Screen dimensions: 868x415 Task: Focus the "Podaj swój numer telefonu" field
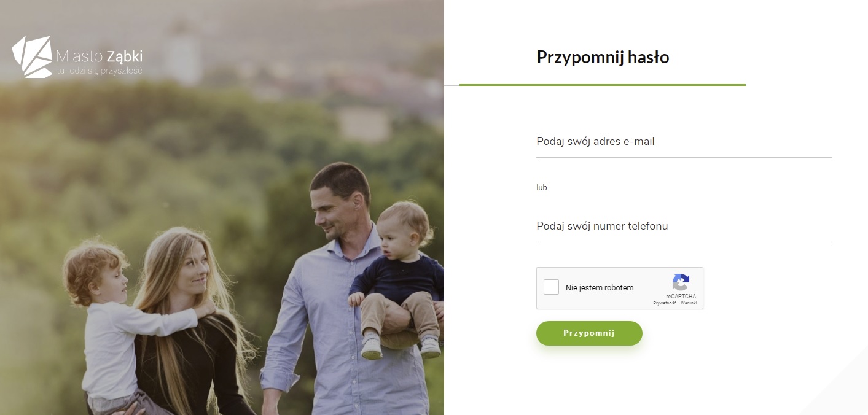(684, 227)
